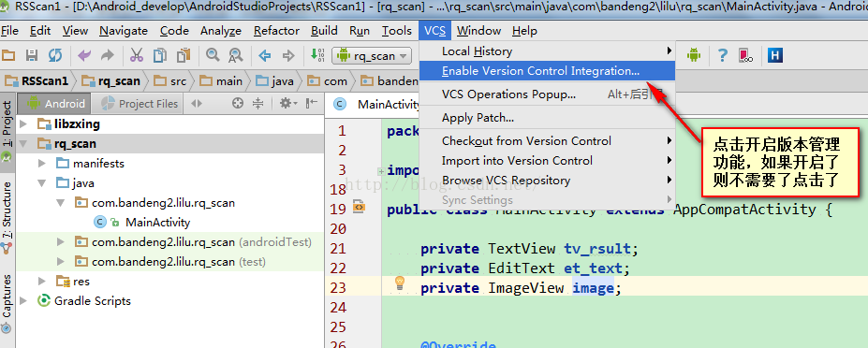Open Import into Version Control submenu
The height and width of the screenshot is (348, 868).
tap(547, 161)
